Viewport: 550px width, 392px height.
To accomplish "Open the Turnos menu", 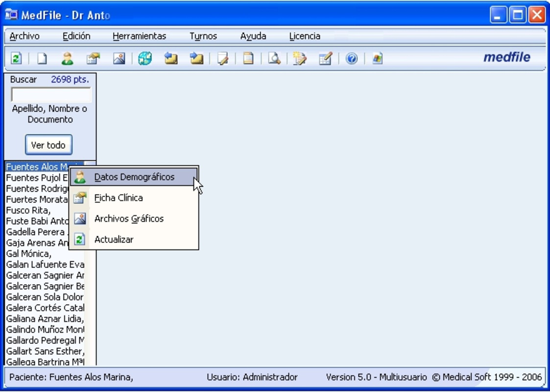I will pyautogui.click(x=203, y=36).
